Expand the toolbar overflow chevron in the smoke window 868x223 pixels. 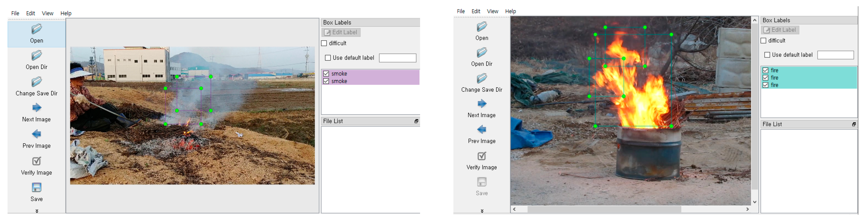(x=37, y=211)
